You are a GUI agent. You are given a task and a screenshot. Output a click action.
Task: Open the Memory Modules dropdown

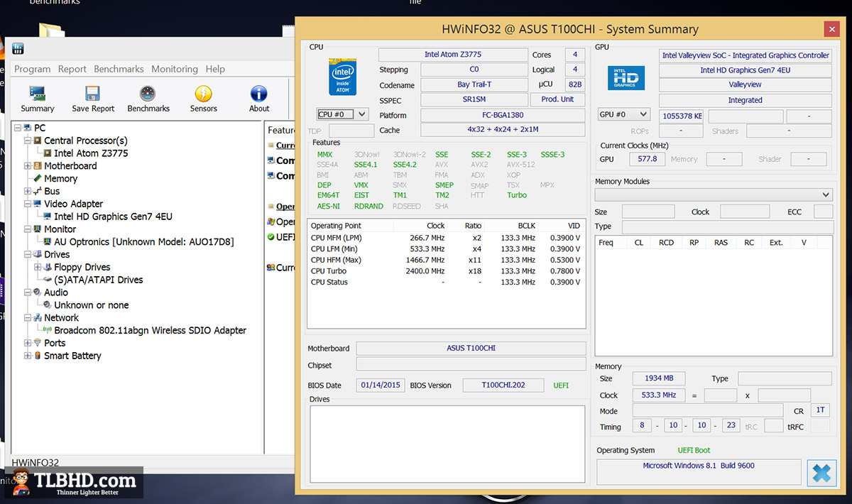click(714, 195)
